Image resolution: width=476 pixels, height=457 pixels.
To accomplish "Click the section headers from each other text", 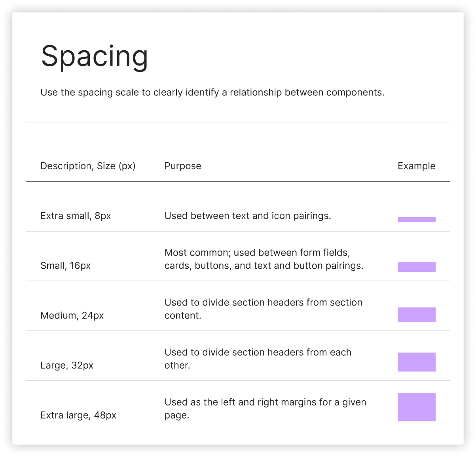I will 258,359.
